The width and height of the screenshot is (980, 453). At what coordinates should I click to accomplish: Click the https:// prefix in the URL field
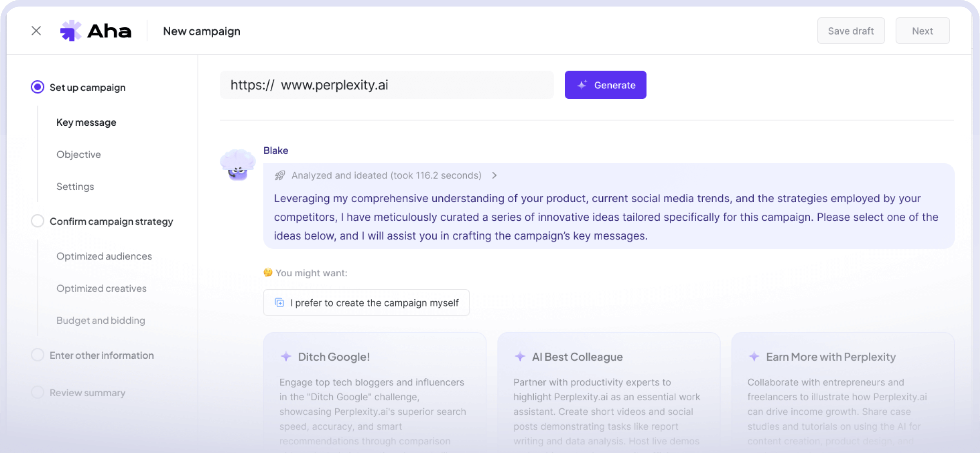click(252, 85)
